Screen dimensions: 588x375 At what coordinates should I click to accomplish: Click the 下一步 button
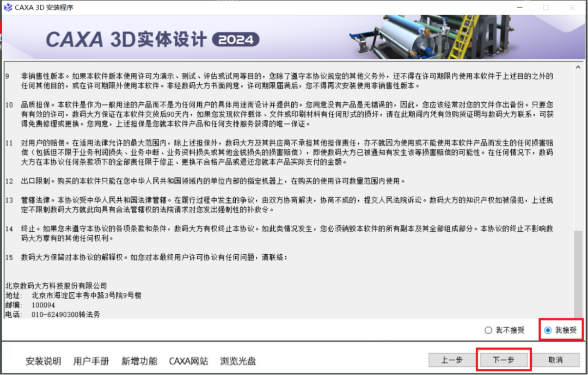click(504, 360)
